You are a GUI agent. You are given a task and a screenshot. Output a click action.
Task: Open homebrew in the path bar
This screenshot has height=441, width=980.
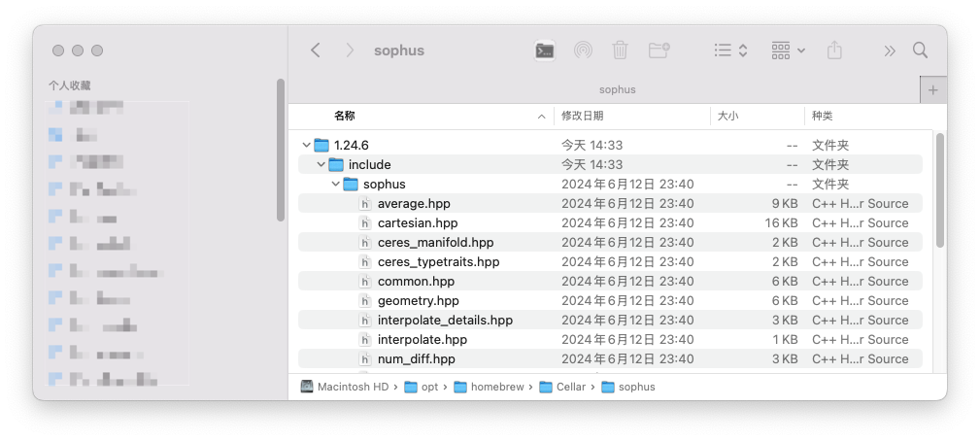point(490,387)
